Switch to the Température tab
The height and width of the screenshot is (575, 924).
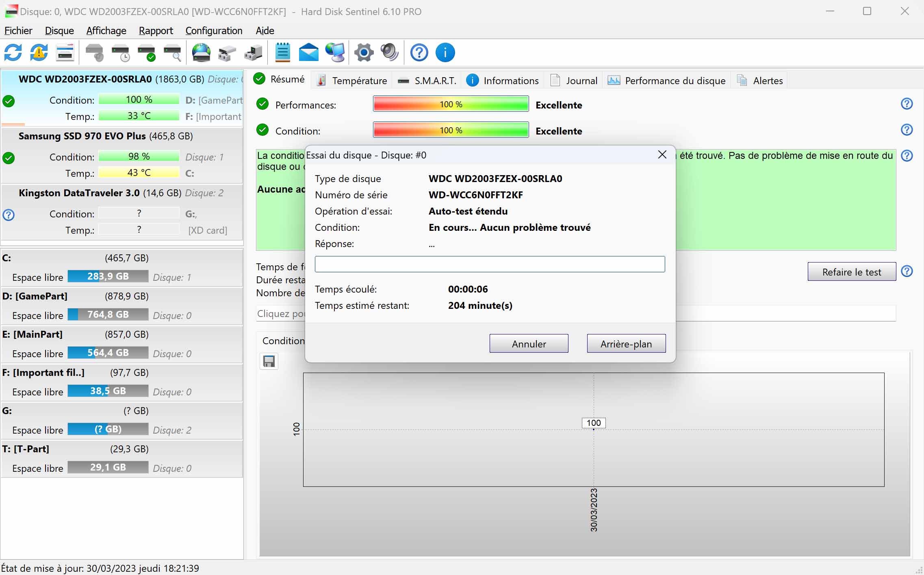click(x=352, y=80)
